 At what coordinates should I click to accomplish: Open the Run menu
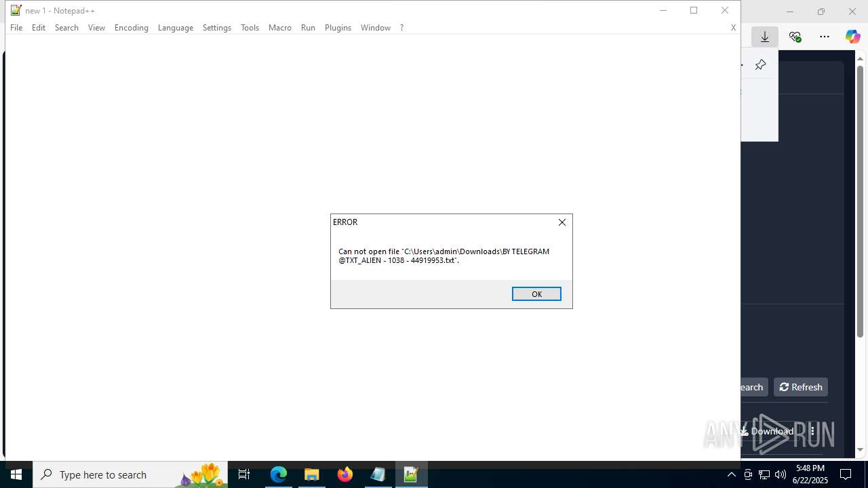(308, 28)
